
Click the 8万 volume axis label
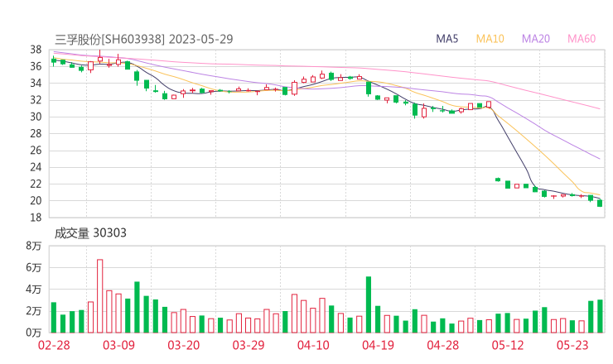(x=33, y=247)
